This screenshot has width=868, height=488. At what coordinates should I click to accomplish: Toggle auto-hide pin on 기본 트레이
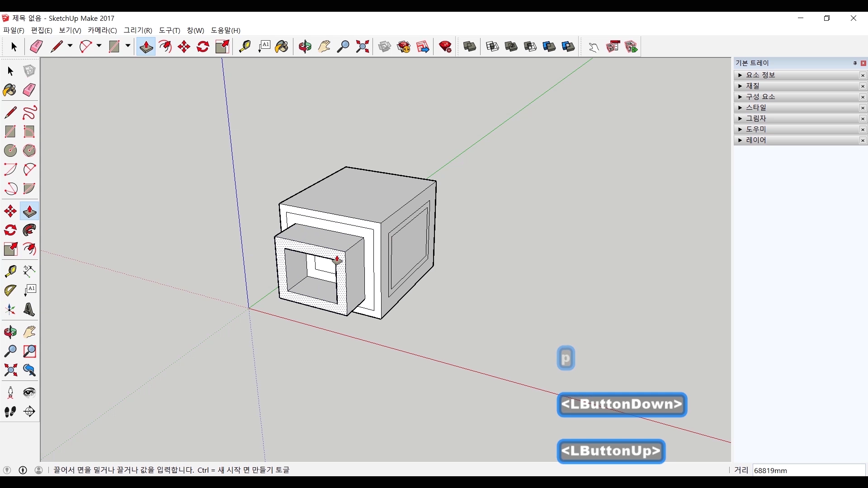coord(855,63)
